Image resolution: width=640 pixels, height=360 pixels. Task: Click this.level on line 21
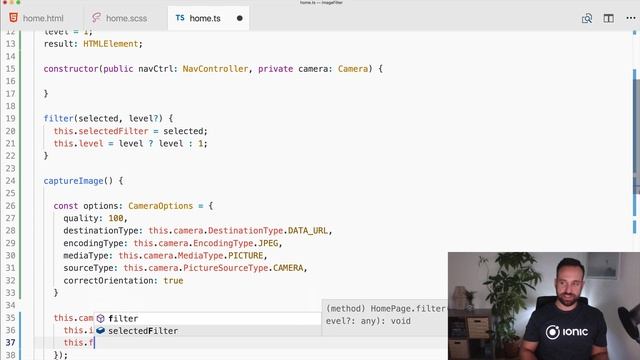[78, 144]
